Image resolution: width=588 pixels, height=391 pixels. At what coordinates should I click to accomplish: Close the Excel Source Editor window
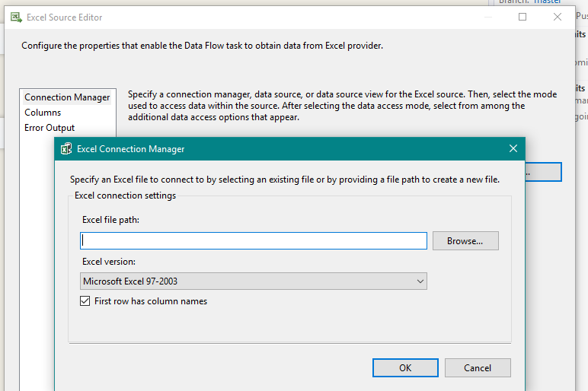pyautogui.click(x=558, y=17)
